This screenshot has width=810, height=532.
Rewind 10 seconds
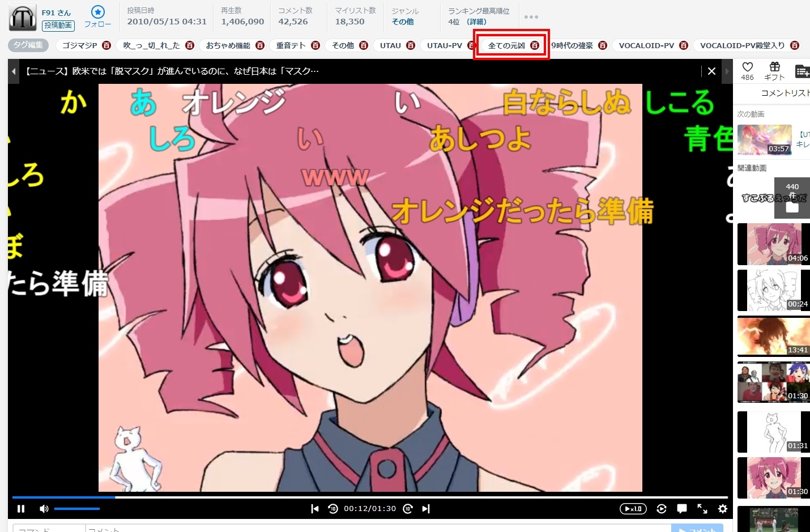click(x=333, y=509)
